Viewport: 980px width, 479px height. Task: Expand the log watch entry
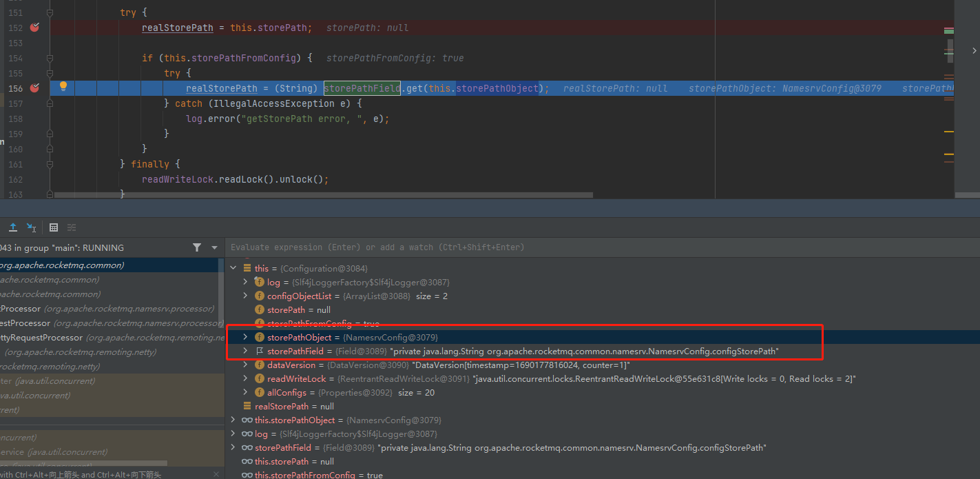coord(233,434)
